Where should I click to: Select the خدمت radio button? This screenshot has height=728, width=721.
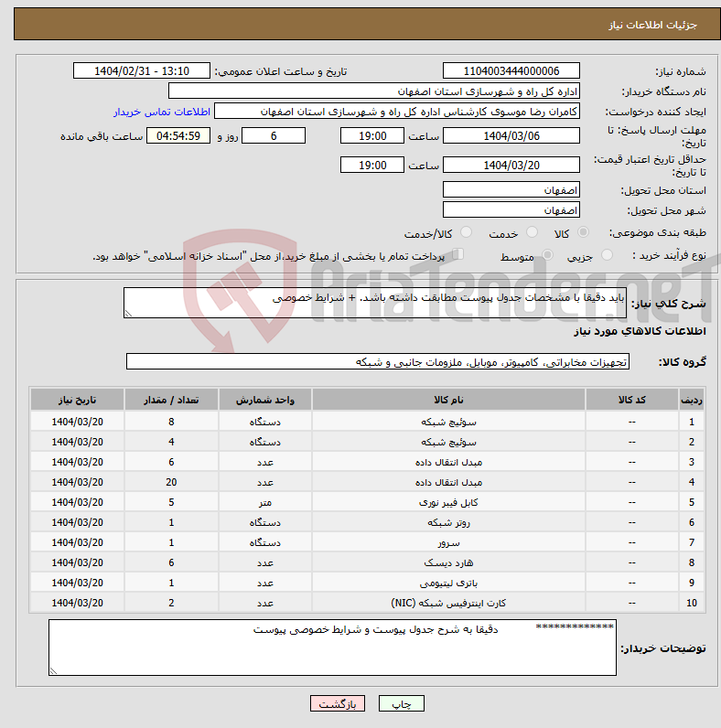pos(532,231)
